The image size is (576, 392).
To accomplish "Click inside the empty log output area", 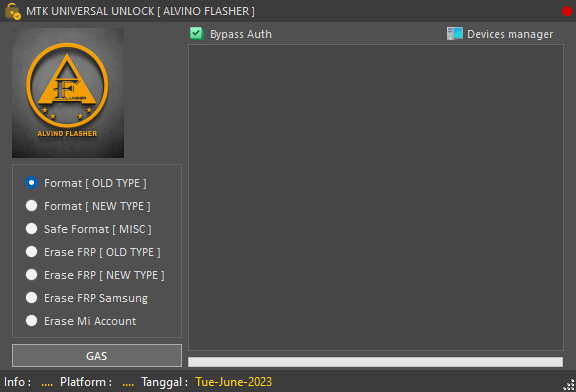I will [x=376, y=198].
